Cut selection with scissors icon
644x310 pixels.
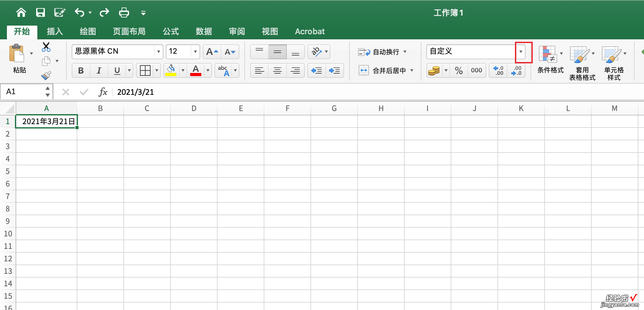coord(46,47)
